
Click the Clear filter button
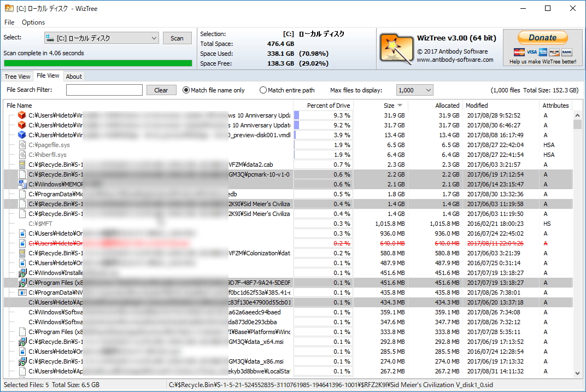[x=161, y=90]
